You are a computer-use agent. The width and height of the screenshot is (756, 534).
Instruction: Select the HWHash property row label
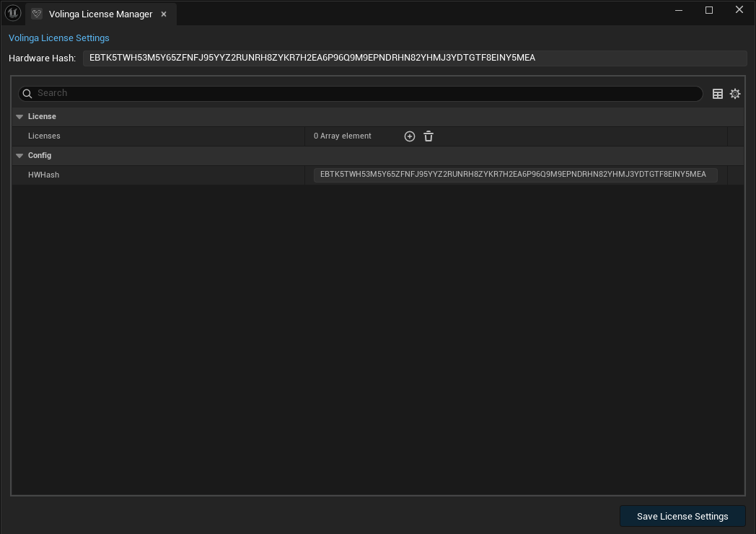click(43, 175)
